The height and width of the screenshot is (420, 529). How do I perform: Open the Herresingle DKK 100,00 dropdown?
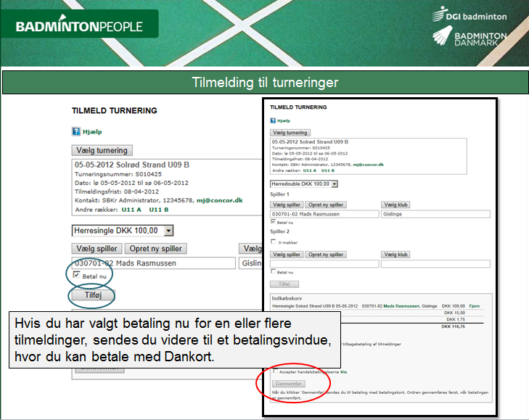point(123,231)
